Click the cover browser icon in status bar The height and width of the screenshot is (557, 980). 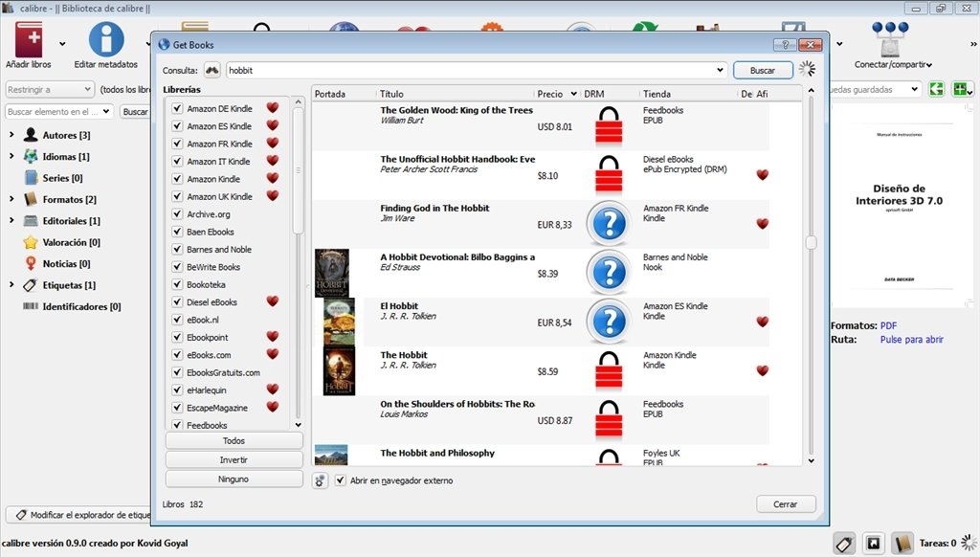pyautogui.click(x=873, y=544)
